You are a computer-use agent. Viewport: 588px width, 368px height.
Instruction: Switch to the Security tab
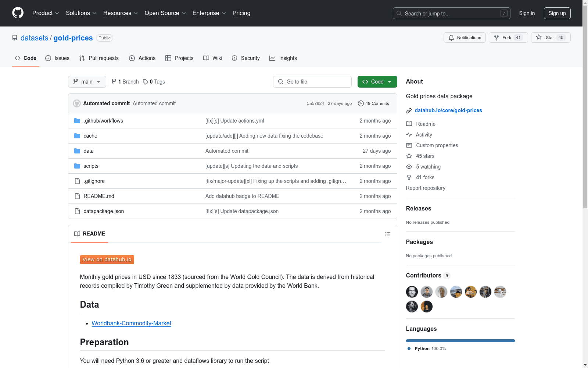(x=245, y=58)
